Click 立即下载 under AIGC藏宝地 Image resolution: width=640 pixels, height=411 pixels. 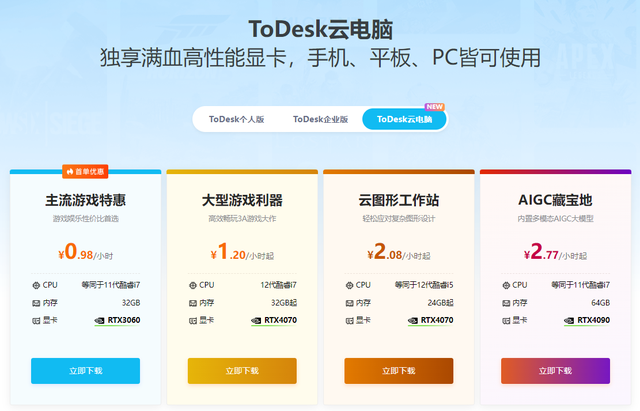tap(556, 371)
